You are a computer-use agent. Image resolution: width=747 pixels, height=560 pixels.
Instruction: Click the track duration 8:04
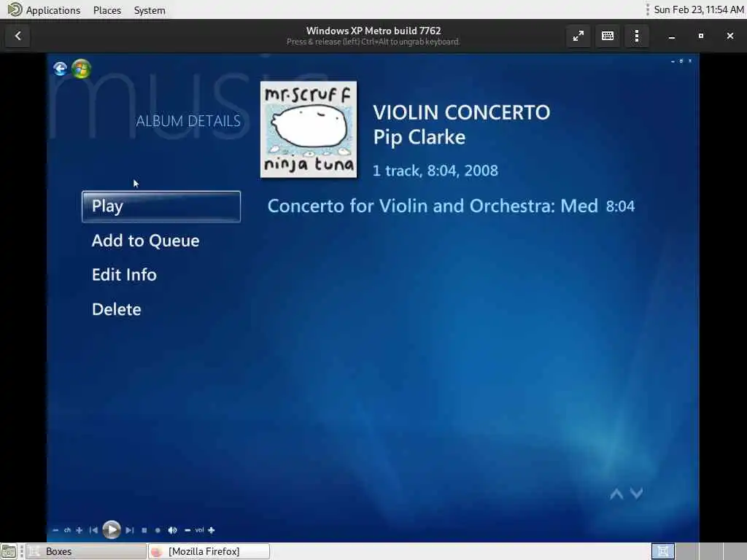[x=620, y=206]
